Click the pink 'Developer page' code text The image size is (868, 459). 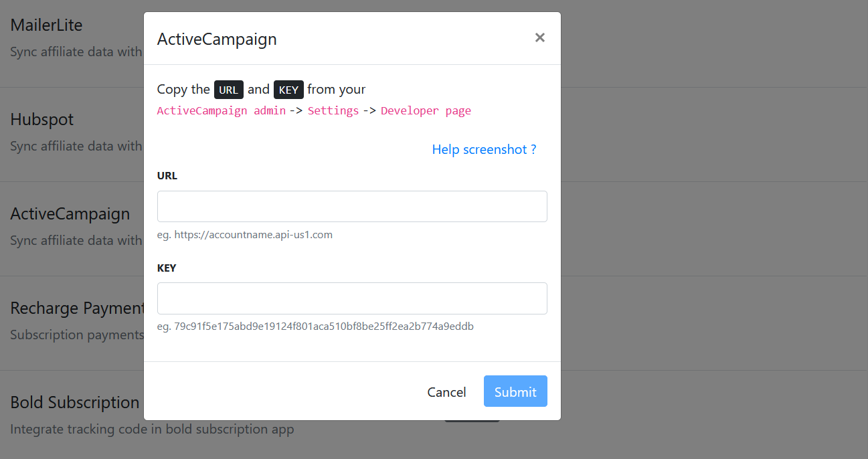pyautogui.click(x=426, y=110)
